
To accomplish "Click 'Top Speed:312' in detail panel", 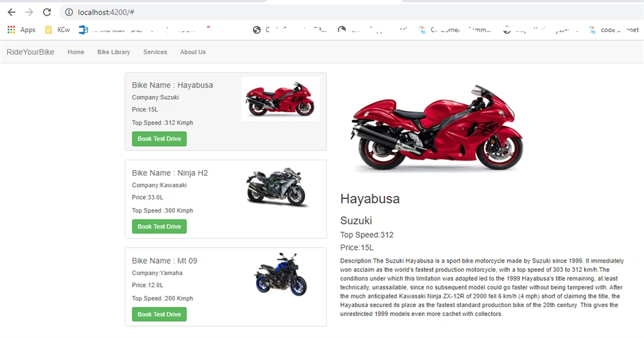I will tap(367, 235).
